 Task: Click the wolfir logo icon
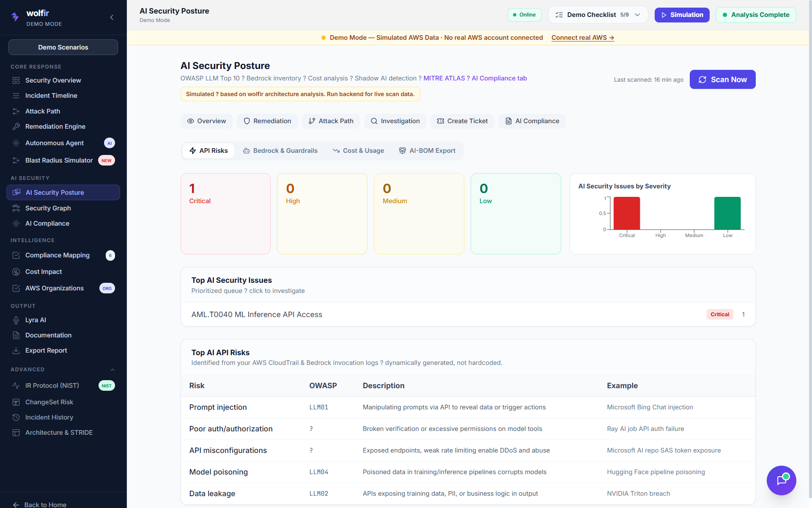click(15, 17)
